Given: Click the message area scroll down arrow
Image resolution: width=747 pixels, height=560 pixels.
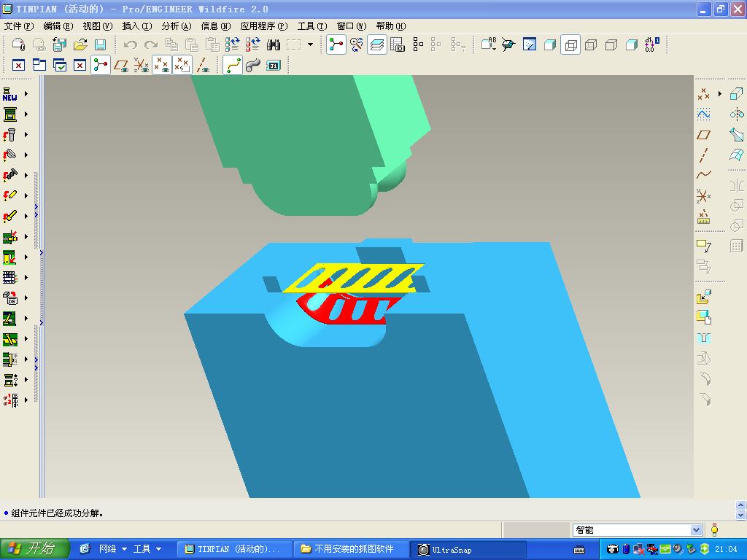Looking at the screenshot, I should coord(741,516).
